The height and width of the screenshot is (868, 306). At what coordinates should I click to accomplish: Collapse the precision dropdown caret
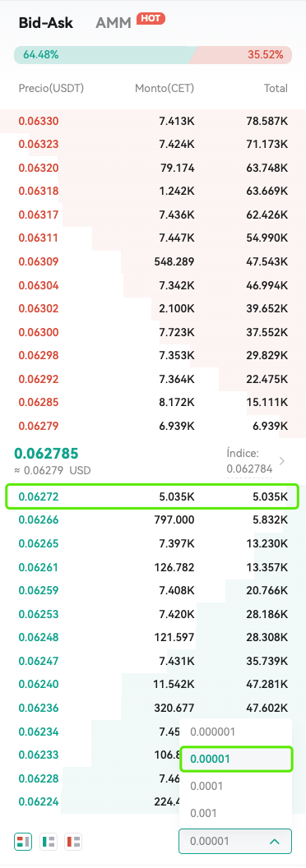274,842
